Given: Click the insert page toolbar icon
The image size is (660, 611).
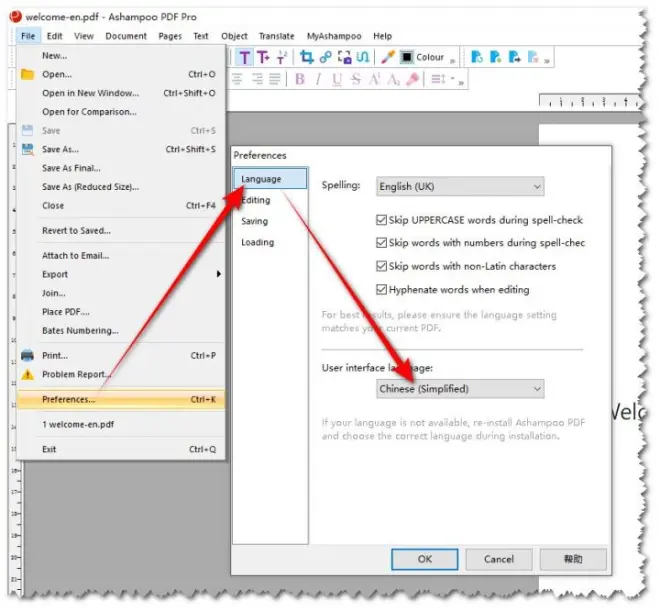Looking at the screenshot, I should 495,57.
